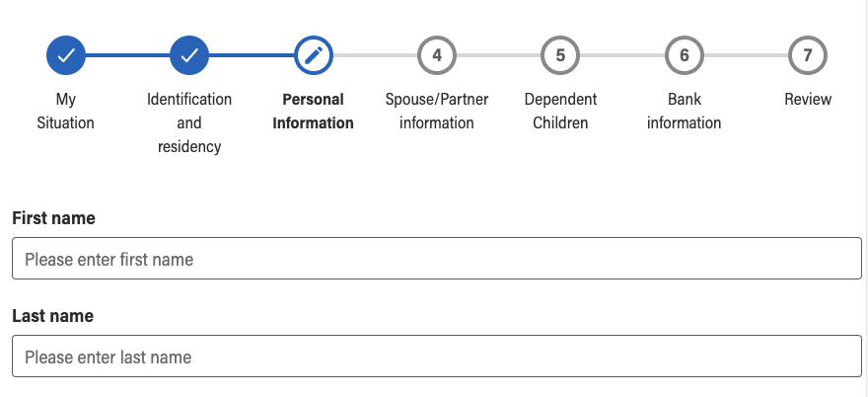Select the step 4 circle icon
Viewport: 868px width, 397px height.
pyautogui.click(x=437, y=55)
